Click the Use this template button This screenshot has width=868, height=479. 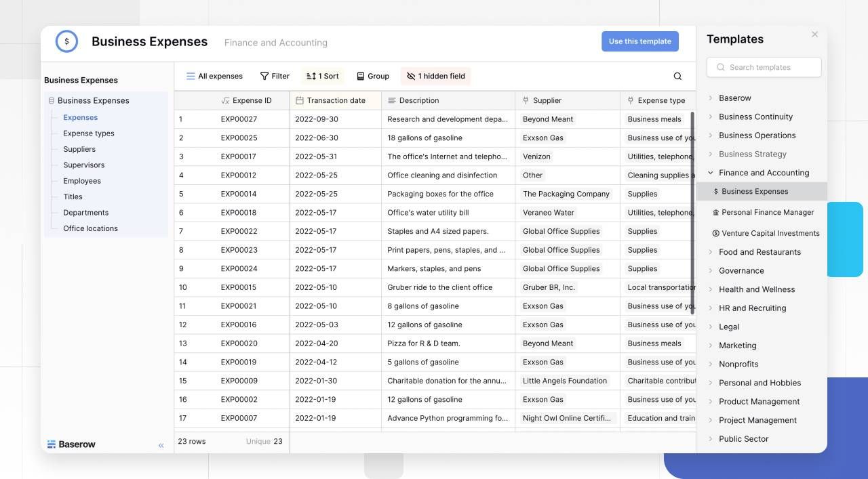(x=639, y=41)
